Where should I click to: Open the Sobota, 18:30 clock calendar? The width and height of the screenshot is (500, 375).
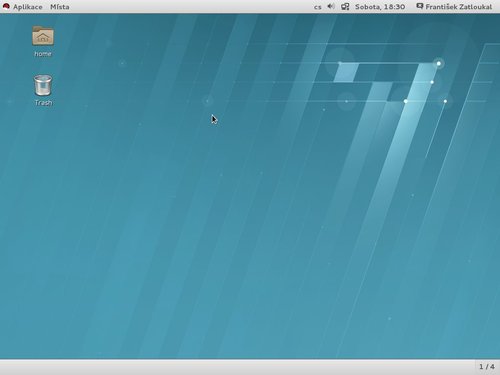click(x=380, y=7)
